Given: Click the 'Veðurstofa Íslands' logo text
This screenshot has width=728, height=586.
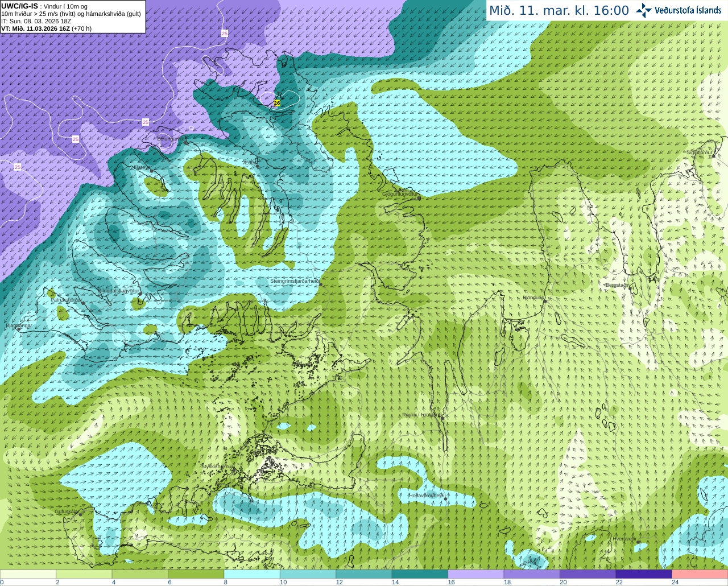Looking at the screenshot, I should click(688, 10).
